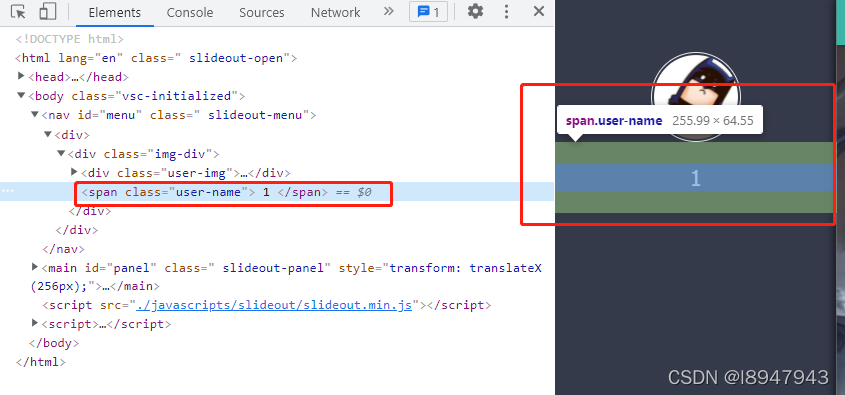Switch to the Elements tab
The height and width of the screenshot is (395, 845).
coord(115,12)
